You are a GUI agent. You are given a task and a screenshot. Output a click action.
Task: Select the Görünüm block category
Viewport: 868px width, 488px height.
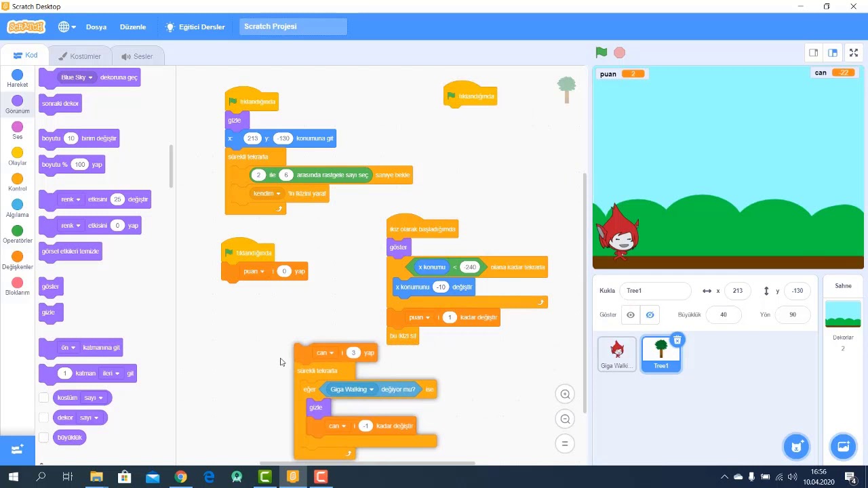[18, 105]
